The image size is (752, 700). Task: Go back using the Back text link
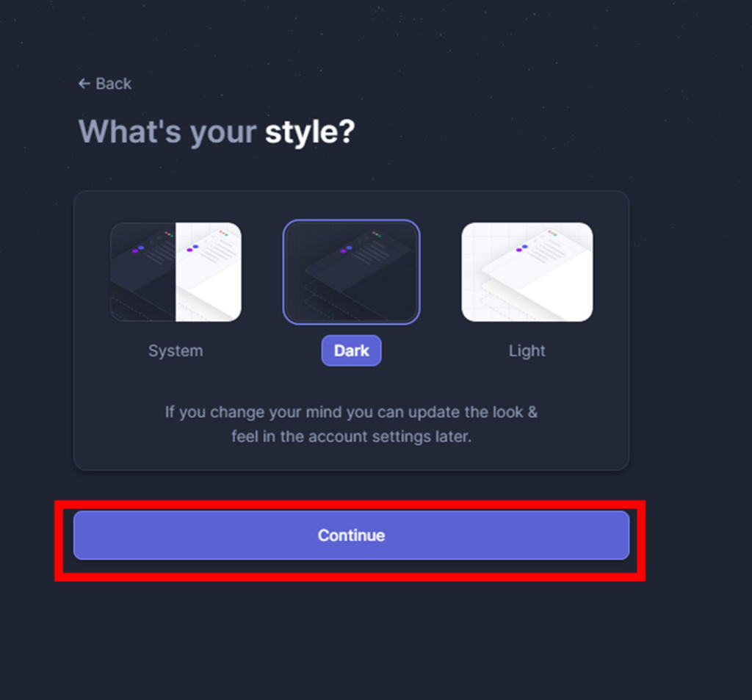(113, 84)
